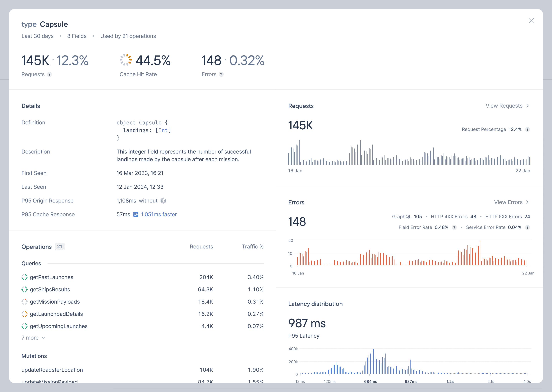Click getPastLaunches cache status icon
Image resolution: width=552 pixels, height=392 pixels.
tap(25, 277)
